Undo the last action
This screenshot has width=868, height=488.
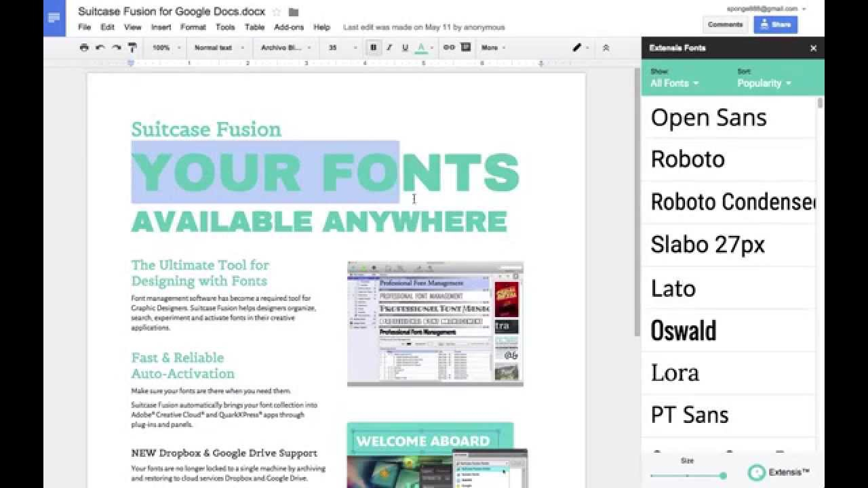click(100, 47)
